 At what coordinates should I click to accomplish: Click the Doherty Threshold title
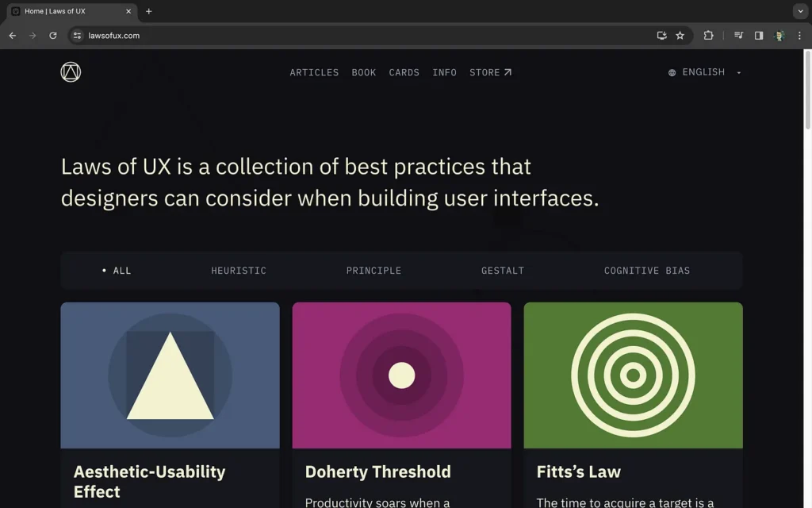click(x=377, y=471)
